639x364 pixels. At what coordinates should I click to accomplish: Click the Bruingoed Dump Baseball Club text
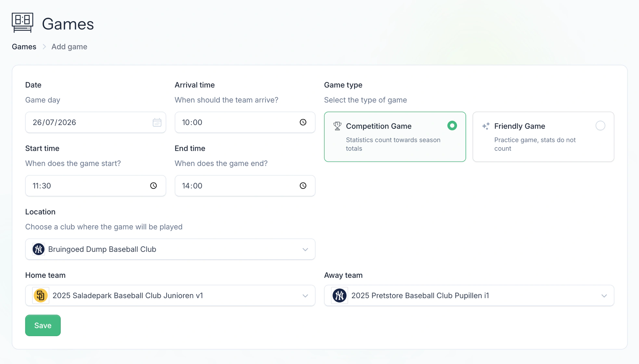tap(102, 249)
